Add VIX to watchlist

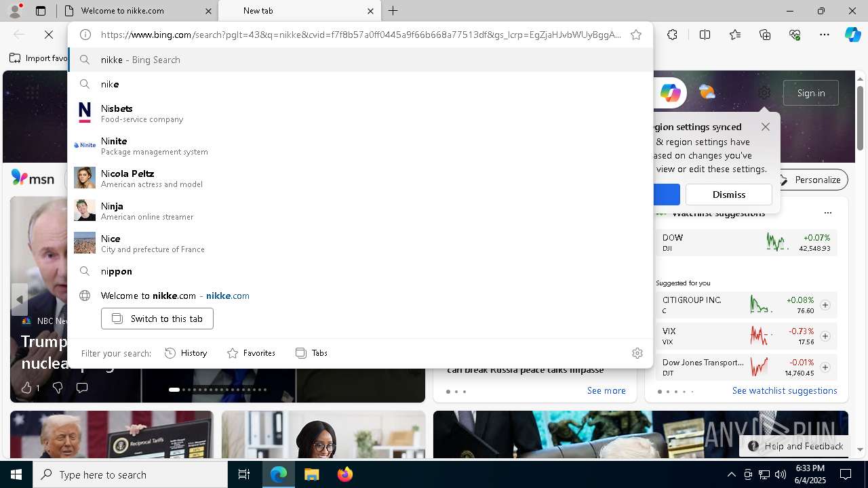click(x=825, y=336)
